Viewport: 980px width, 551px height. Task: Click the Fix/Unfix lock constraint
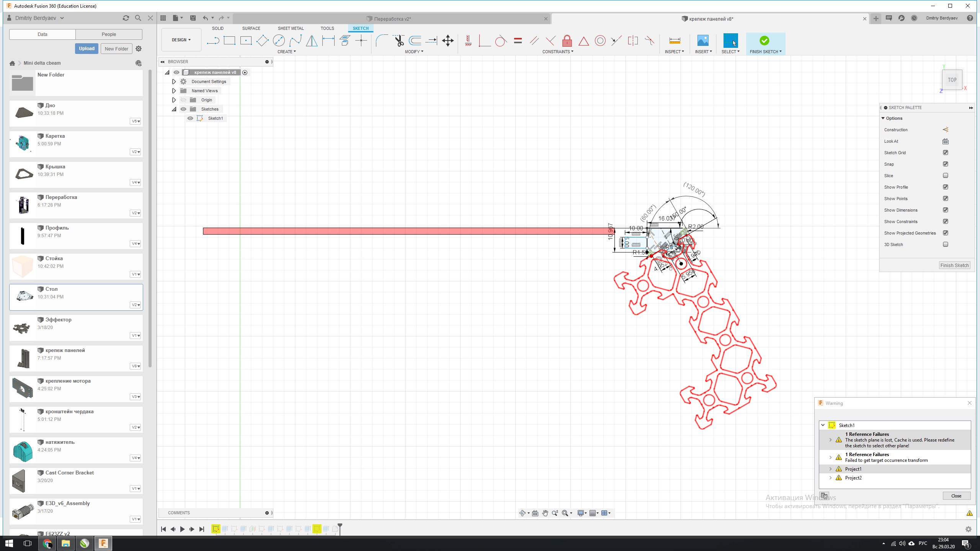(567, 41)
